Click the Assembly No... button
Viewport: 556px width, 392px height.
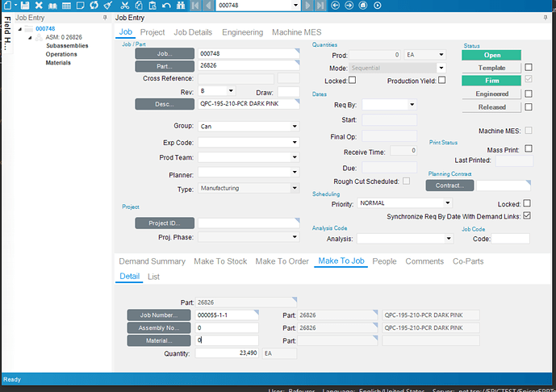pos(159,327)
